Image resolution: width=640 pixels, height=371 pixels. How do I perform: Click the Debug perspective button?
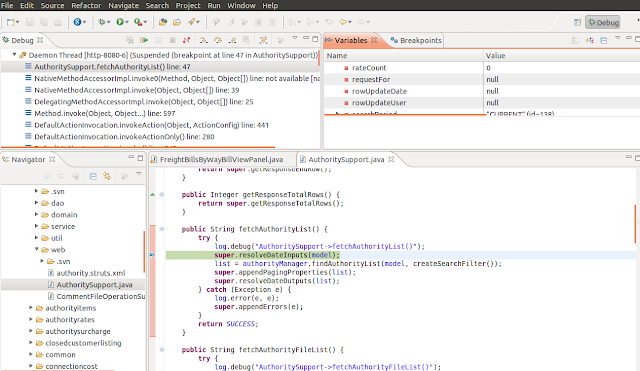click(x=603, y=22)
